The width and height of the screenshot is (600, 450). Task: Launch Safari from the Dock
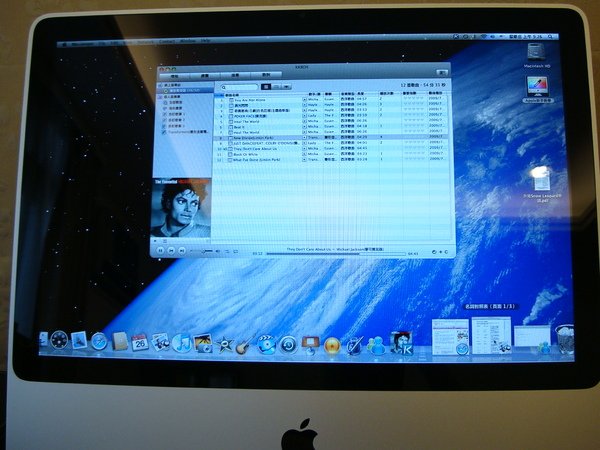[x=99, y=341]
